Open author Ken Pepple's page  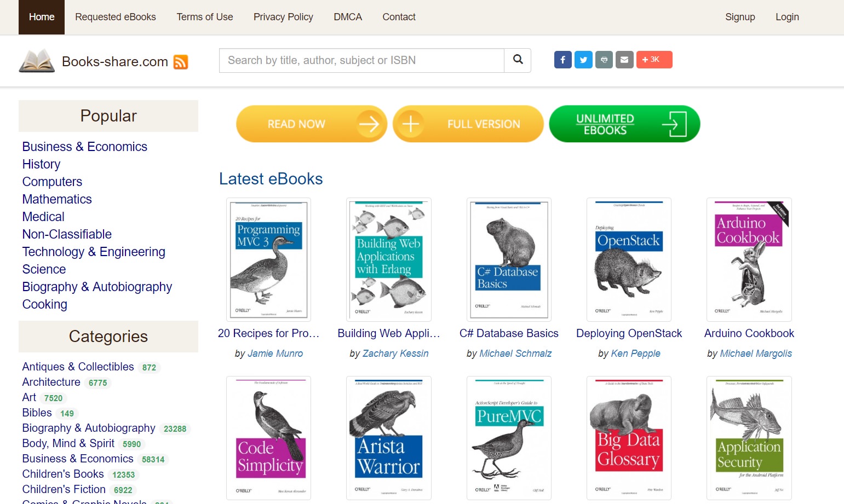635,354
